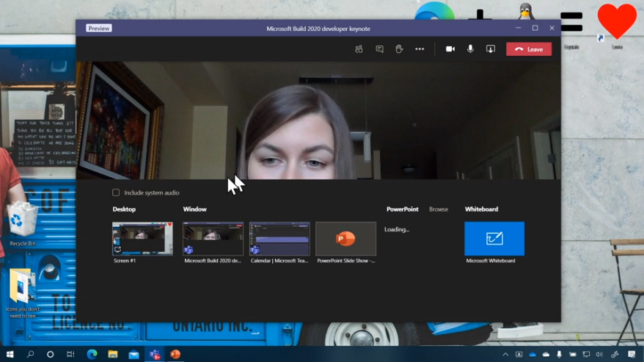Open PowerPoint from the taskbar
The image size is (644, 362).
coord(175,354)
